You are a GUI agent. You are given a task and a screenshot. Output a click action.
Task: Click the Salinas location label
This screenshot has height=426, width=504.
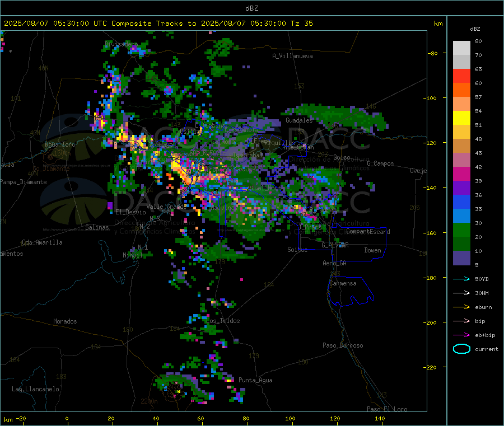[97, 227]
